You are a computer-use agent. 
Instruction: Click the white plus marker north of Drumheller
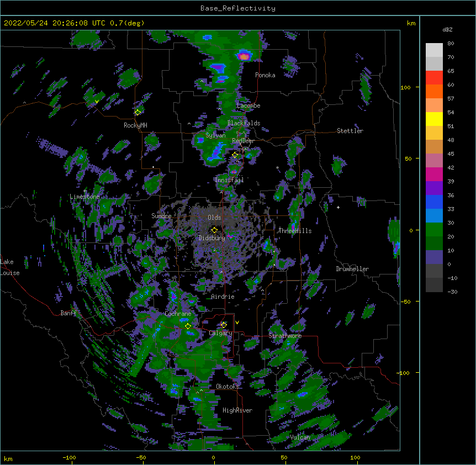click(338, 207)
